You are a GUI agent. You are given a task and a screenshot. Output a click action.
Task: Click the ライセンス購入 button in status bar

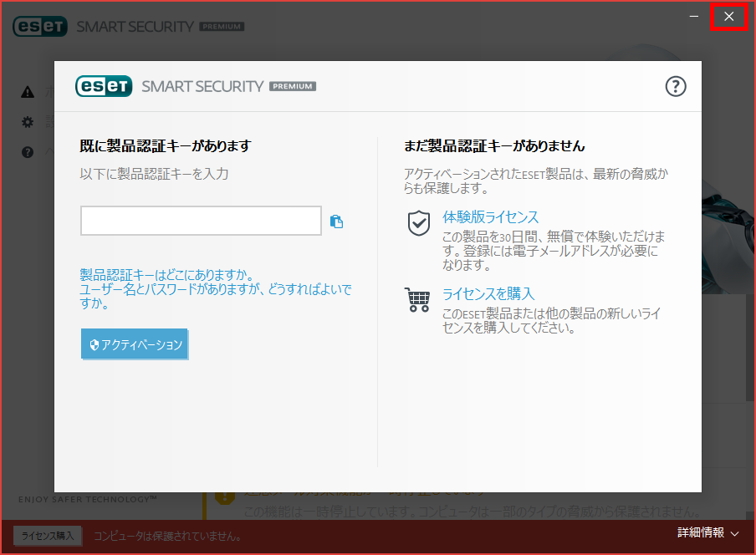[47, 536]
